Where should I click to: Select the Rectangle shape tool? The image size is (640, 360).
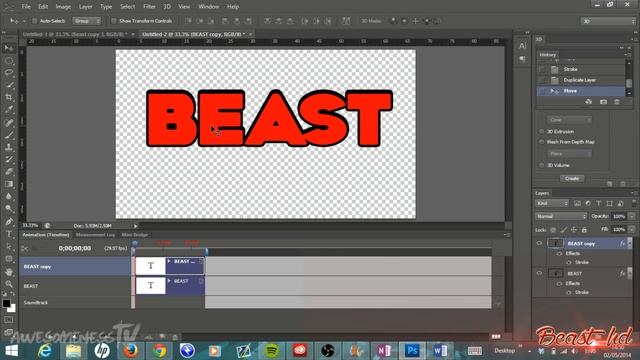[9, 259]
